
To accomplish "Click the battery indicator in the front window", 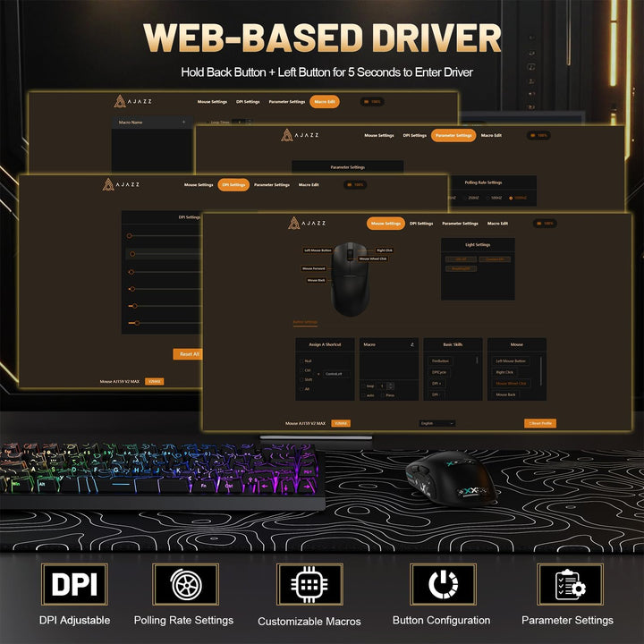I will coord(545,224).
